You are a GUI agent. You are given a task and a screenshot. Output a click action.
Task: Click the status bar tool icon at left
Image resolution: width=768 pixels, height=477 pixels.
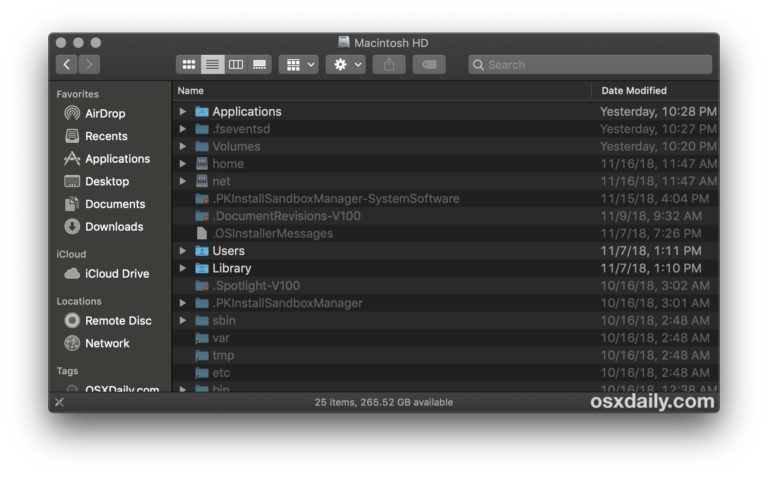point(59,402)
